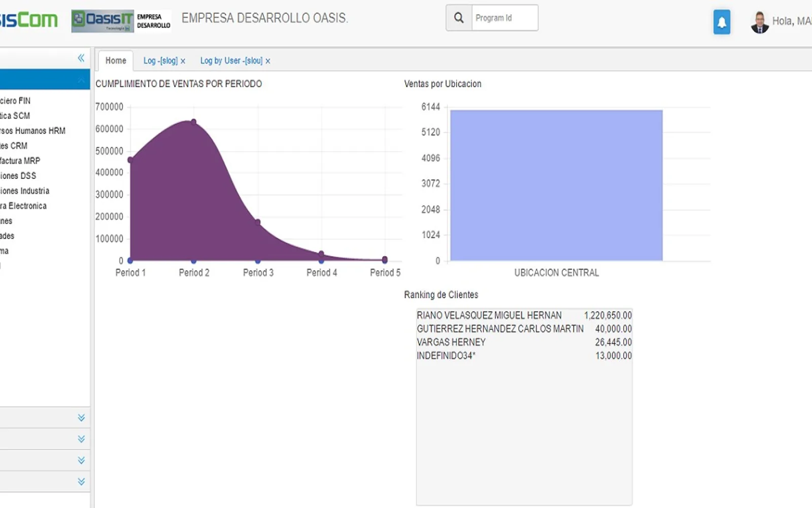Select INDEFINIDO34* client row
This screenshot has height=508, width=812.
(524, 356)
